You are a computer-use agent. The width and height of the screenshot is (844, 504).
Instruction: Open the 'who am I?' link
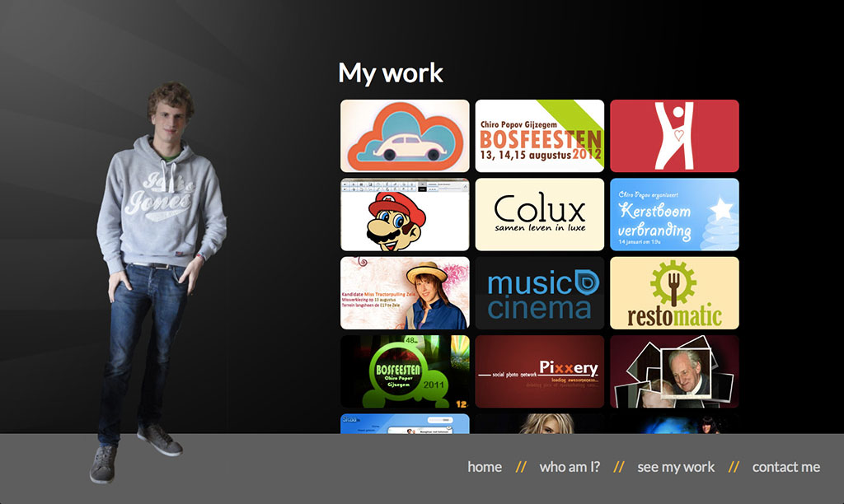(570, 467)
